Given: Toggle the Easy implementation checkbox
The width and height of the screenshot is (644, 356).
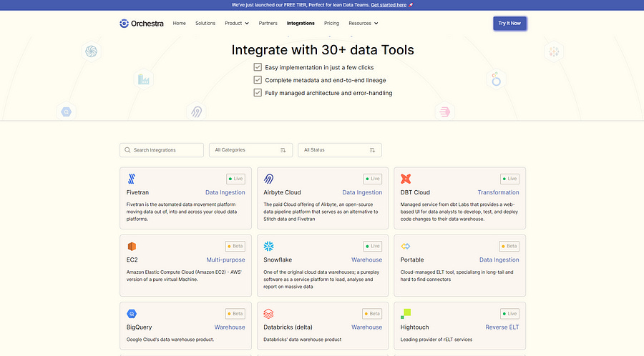Looking at the screenshot, I should pyautogui.click(x=258, y=67).
